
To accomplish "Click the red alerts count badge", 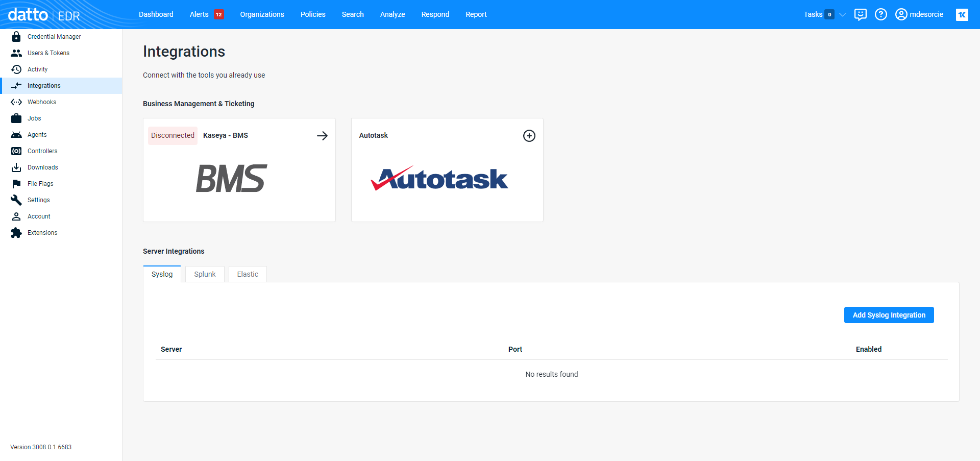I will coord(219,14).
